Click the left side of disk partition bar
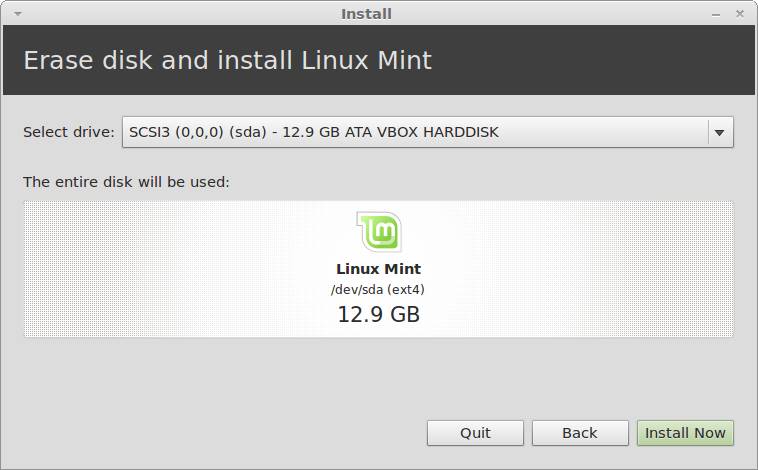The height and width of the screenshot is (470, 758). pos(120,268)
